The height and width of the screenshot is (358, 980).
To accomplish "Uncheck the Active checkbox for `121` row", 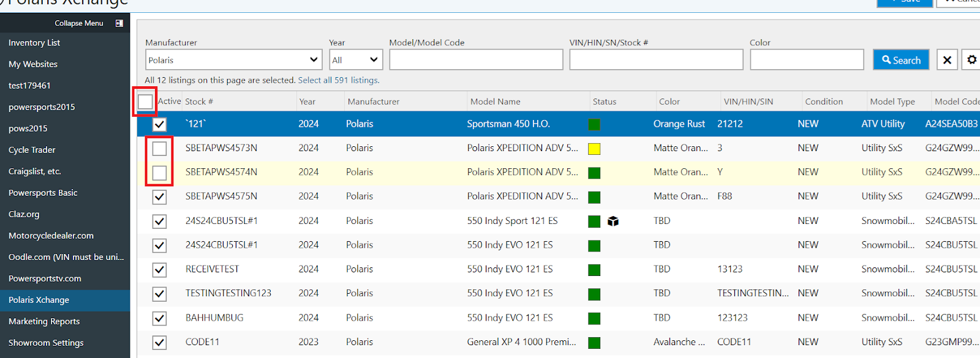I will [159, 124].
